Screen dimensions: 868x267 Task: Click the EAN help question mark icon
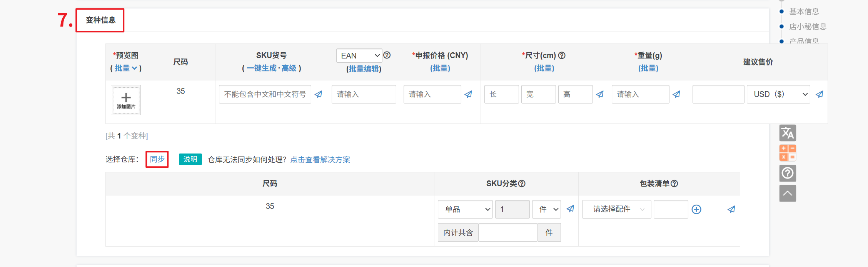click(387, 55)
